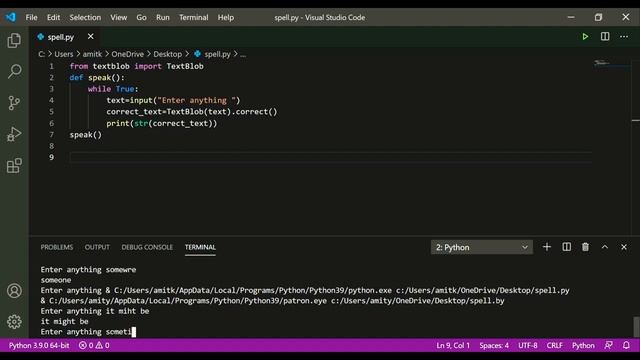Click the amitk breadcrumb segment
This screenshot has height=360, width=640.
click(92, 54)
